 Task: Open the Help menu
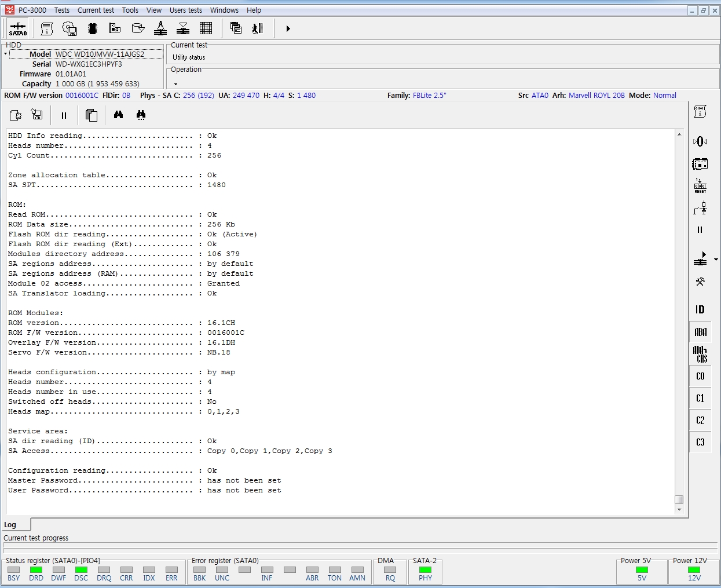[254, 10]
